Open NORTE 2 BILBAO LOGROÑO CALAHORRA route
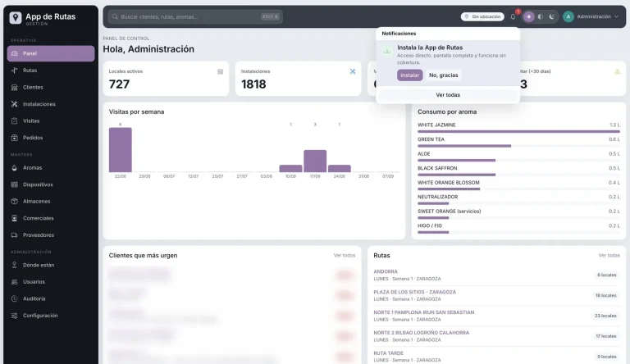The image size is (630, 364). (x=496, y=336)
